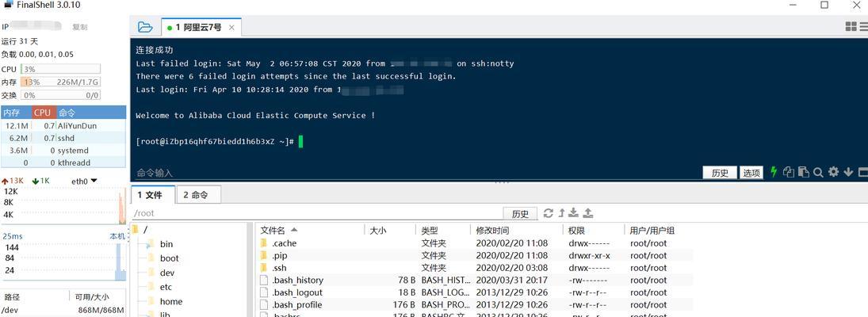Select the bin folder in directory tree
The image size is (868, 317).
pyautogui.click(x=166, y=244)
